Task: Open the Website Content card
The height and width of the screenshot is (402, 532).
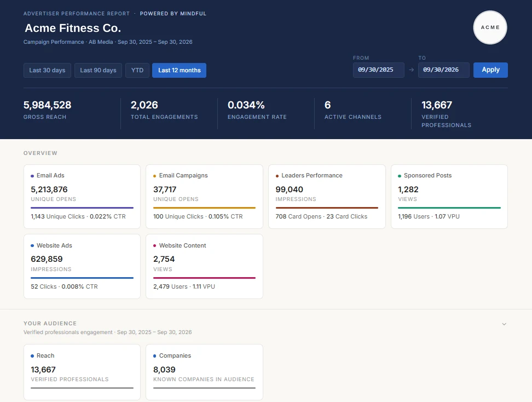Action: (204, 267)
